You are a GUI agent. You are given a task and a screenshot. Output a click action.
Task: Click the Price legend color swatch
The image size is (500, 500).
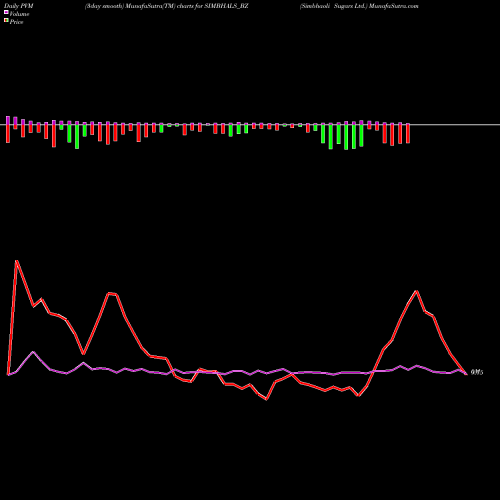pyautogui.click(x=6, y=21)
